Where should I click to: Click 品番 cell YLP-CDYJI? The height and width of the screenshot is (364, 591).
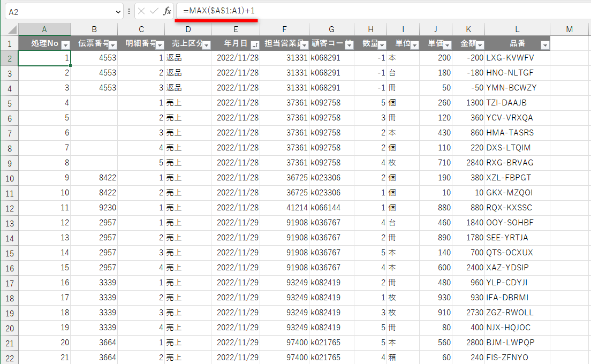tap(517, 283)
